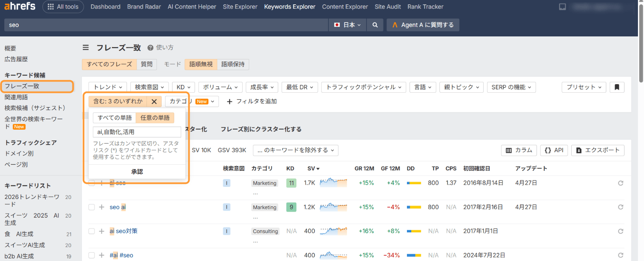Viewport: 644px width, 261px height.
Task: Open Site Audit in top nav
Action: coord(387,7)
